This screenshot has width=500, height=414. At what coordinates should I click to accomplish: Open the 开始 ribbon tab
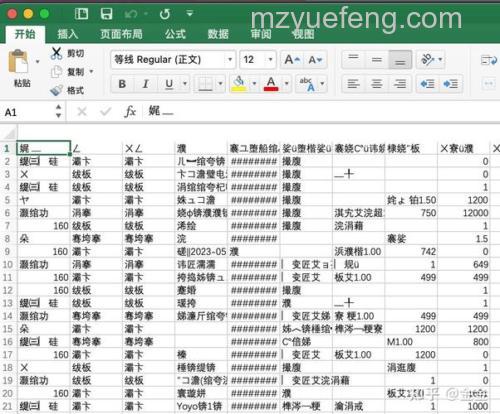pyautogui.click(x=25, y=34)
